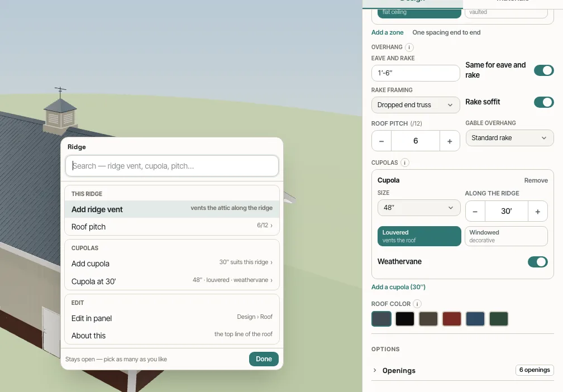This screenshot has width=563, height=392.
Task: Open the Gable Overhang dropdown
Action: click(509, 138)
